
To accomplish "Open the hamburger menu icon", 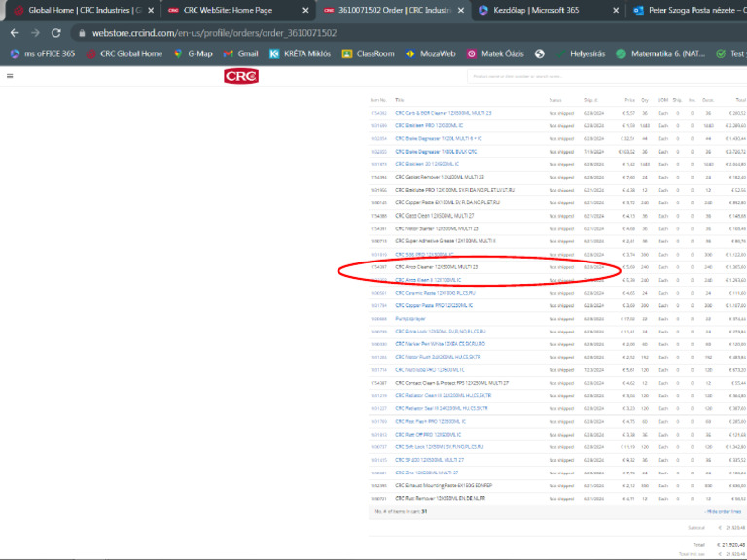I will tap(10, 75).
